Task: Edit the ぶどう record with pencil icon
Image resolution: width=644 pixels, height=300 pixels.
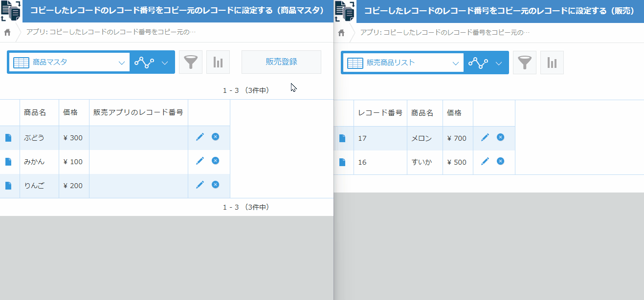Action: pyautogui.click(x=200, y=137)
